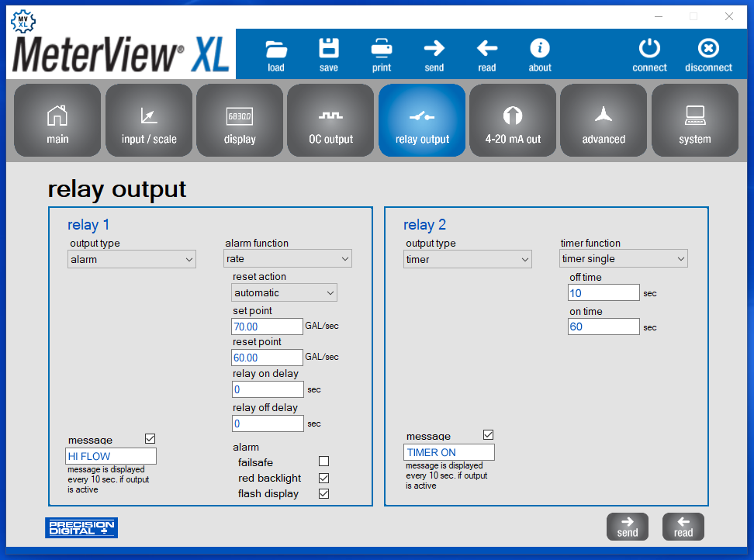
Task: Go to the main tab
Action: click(x=57, y=120)
